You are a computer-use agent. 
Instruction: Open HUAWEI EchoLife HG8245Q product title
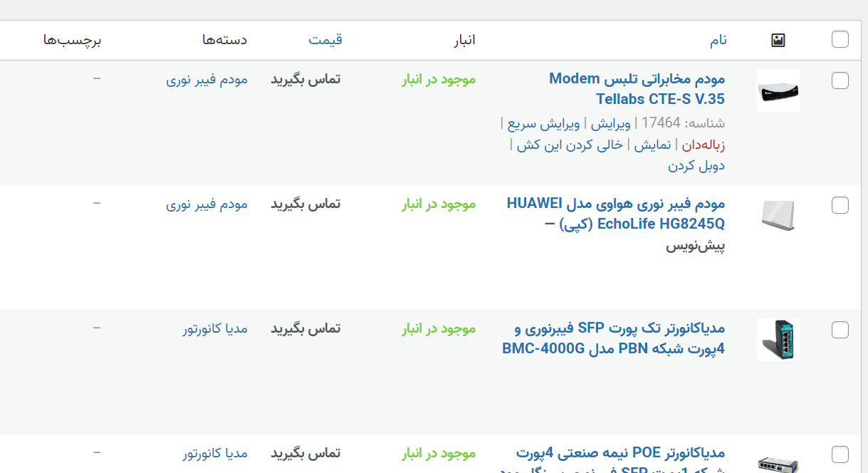616,214
